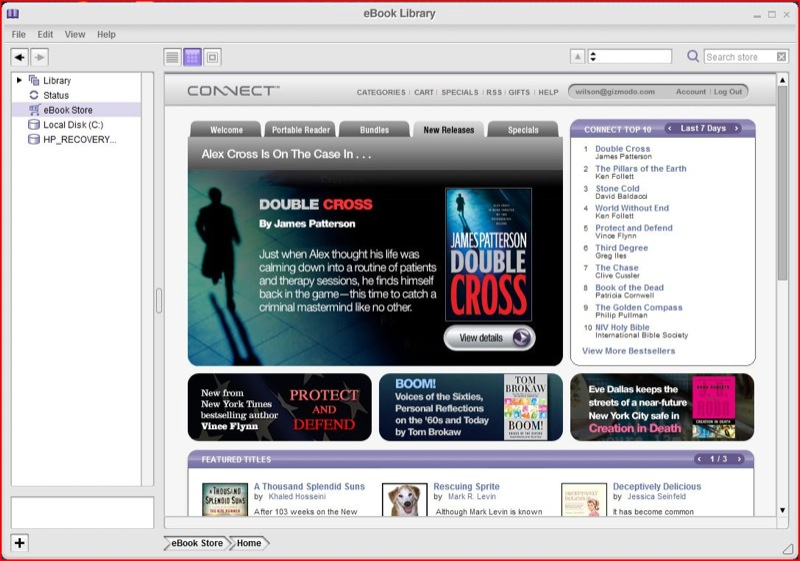Click the magnifier search icon
This screenshot has height=561, width=800.
(692, 56)
